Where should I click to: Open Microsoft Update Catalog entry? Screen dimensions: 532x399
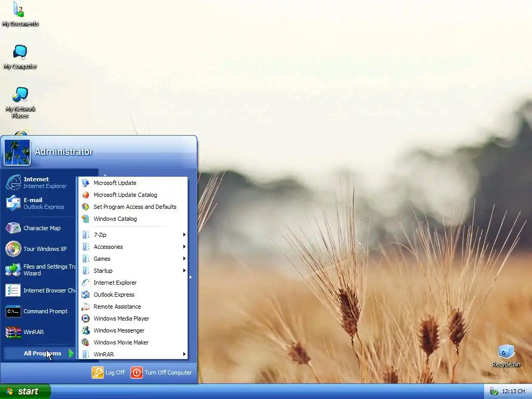click(x=133, y=195)
